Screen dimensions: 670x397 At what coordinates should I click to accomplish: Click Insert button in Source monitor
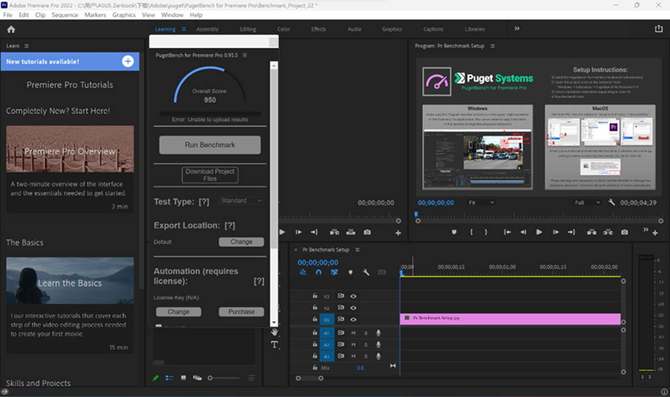334,232
